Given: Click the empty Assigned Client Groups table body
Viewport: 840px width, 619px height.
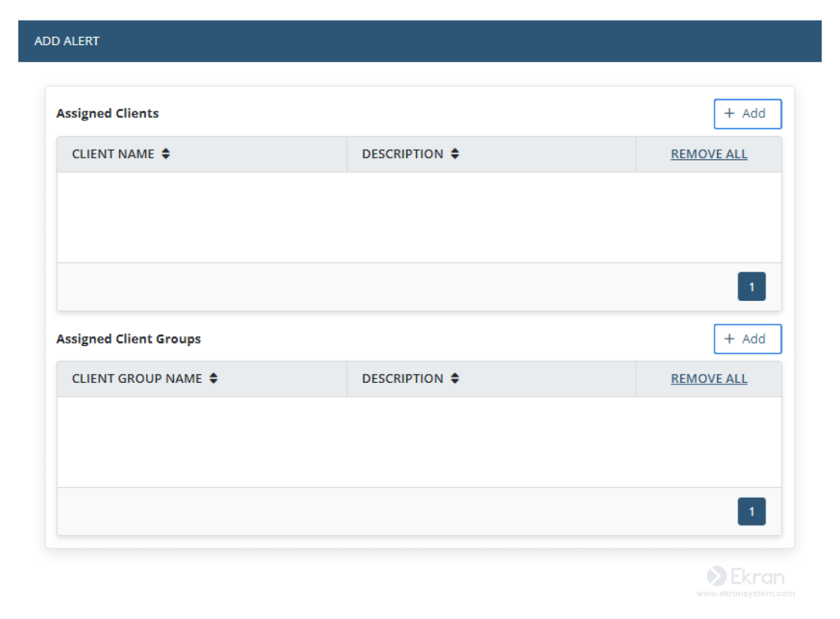Looking at the screenshot, I should 419,442.
